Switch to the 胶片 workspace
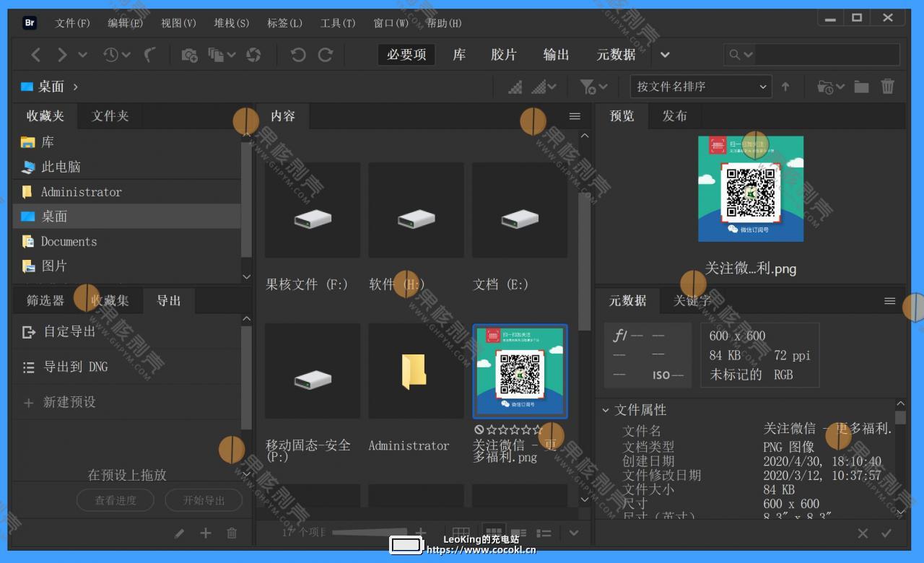Image resolution: width=924 pixels, height=563 pixels. tap(504, 55)
